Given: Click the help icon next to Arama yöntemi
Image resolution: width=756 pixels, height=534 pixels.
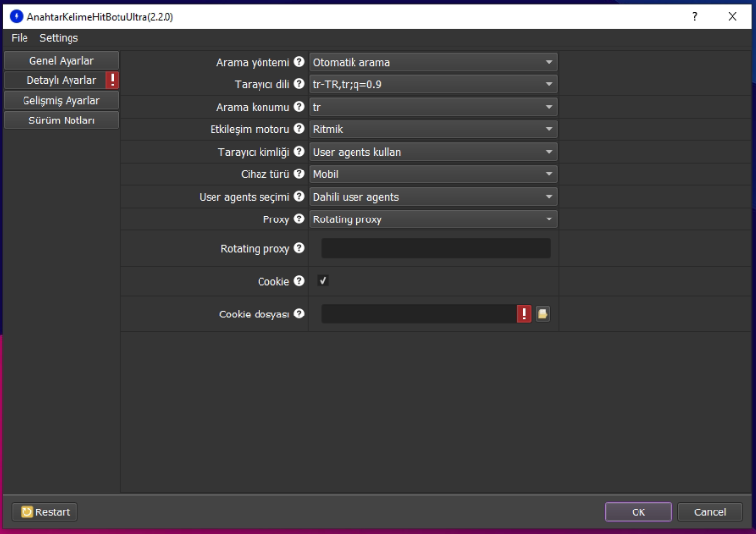Looking at the screenshot, I should pyautogui.click(x=299, y=62).
